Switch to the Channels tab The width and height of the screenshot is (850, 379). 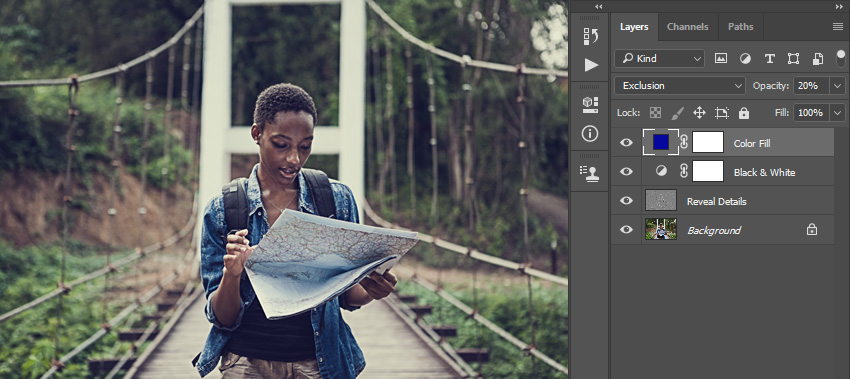click(x=687, y=27)
